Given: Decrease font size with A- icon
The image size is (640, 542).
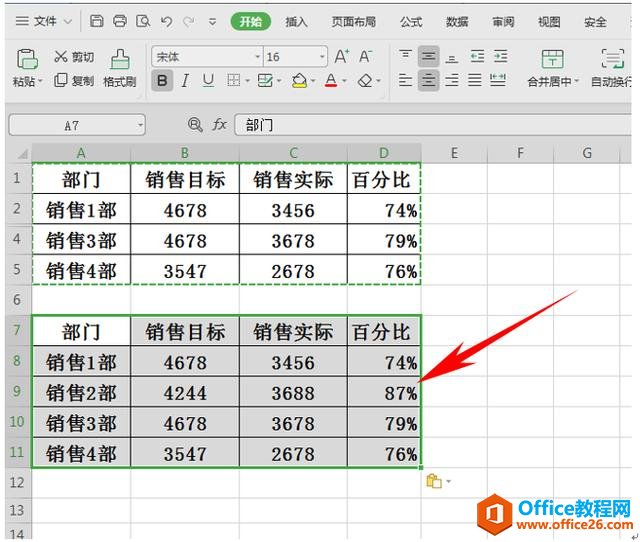Looking at the screenshot, I should coord(365,56).
